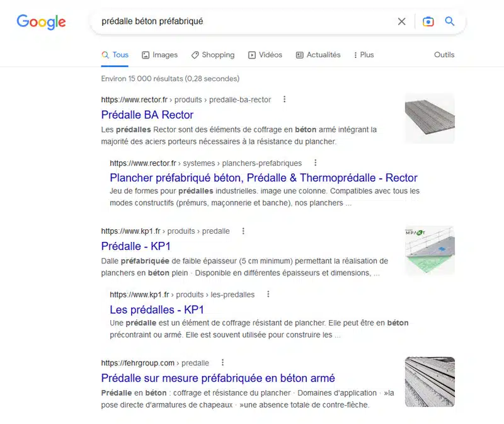The image size is (504, 424).
Task: Open three-dot menu for les-predalles result
Action: 268,294
